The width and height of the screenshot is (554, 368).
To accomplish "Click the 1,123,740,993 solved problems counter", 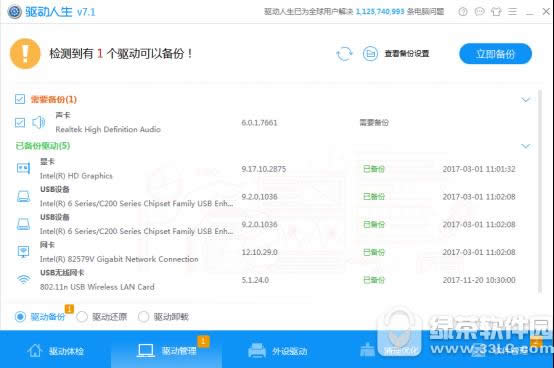I will point(380,12).
